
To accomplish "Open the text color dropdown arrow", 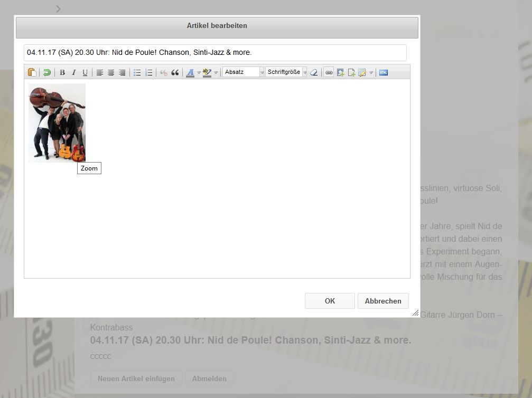I will pyautogui.click(x=199, y=72).
